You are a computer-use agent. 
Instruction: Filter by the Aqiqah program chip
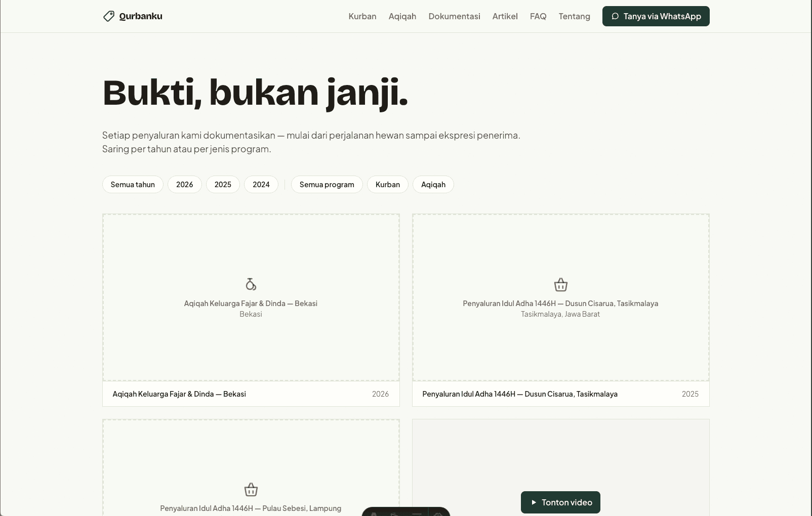point(433,185)
